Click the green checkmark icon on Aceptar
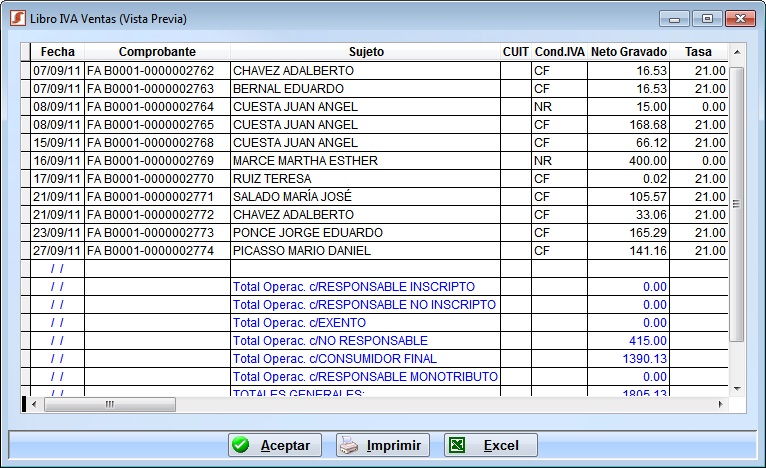Viewport: 766px width, 468px height. click(x=240, y=445)
